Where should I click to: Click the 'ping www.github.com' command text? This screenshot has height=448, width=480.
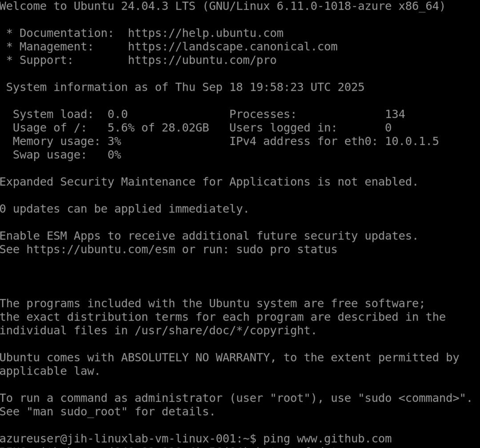327,439
